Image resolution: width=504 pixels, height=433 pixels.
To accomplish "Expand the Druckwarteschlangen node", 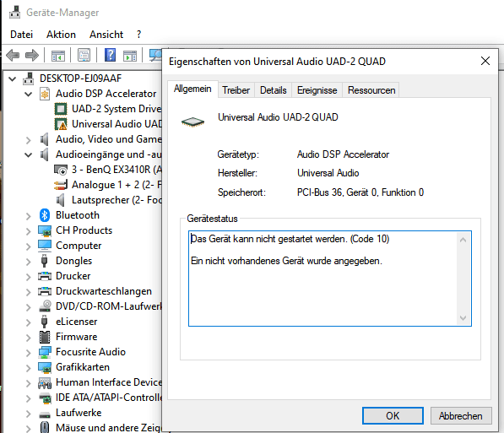I will point(29,292).
